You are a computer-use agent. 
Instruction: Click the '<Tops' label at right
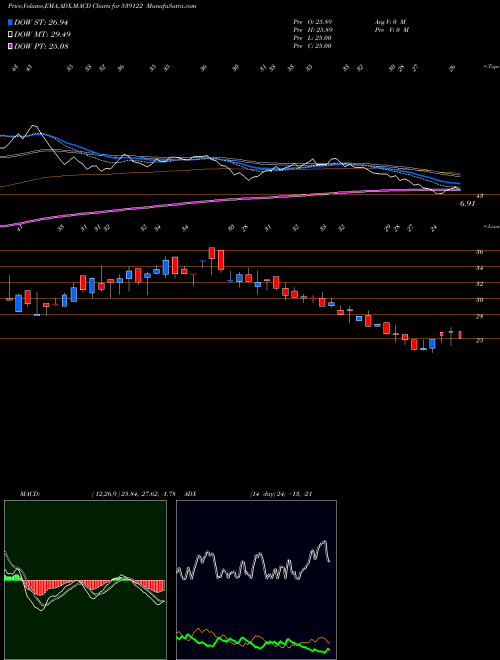(491, 67)
